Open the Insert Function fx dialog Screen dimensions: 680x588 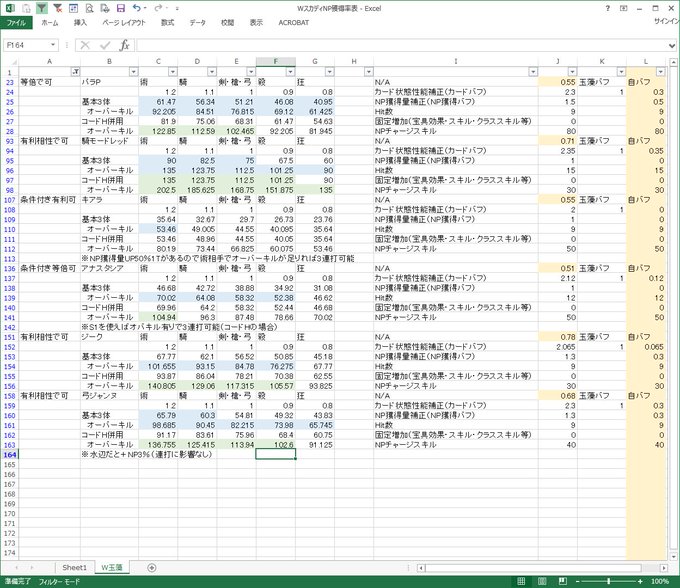click(x=124, y=45)
